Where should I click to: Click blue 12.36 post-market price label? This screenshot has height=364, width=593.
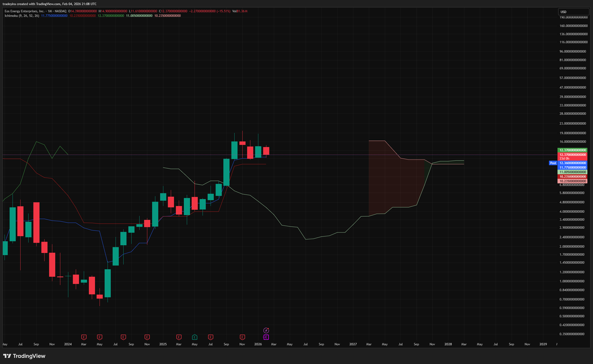[573, 163]
